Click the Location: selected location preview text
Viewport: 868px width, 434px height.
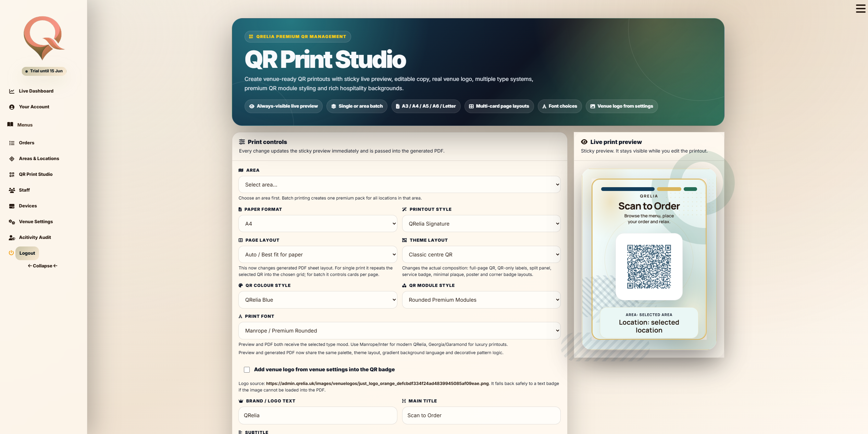(x=649, y=326)
